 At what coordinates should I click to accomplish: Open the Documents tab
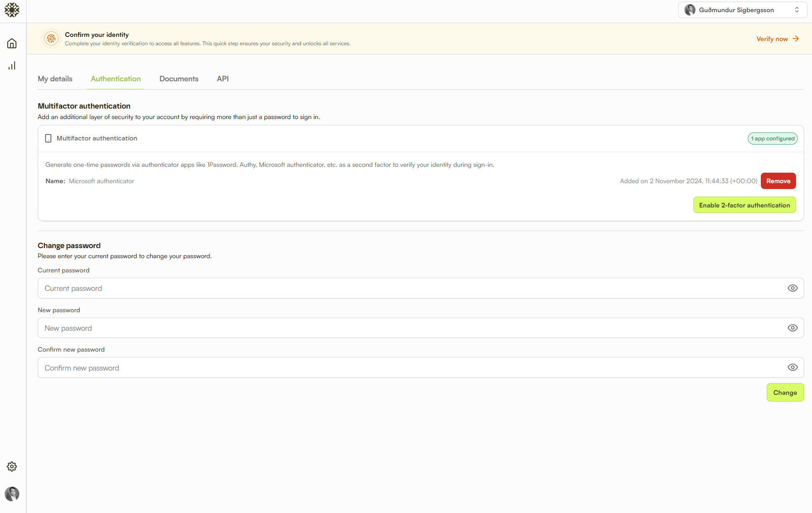179,79
